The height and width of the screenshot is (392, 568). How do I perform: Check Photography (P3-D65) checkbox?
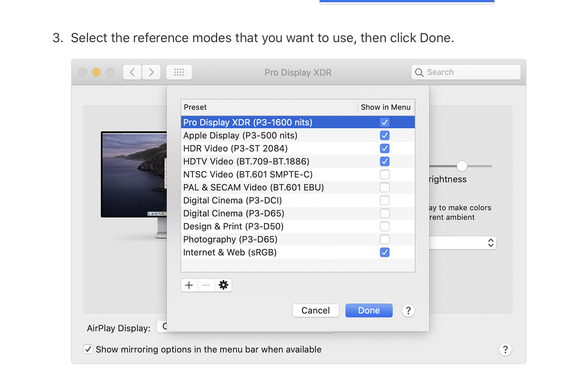385,239
